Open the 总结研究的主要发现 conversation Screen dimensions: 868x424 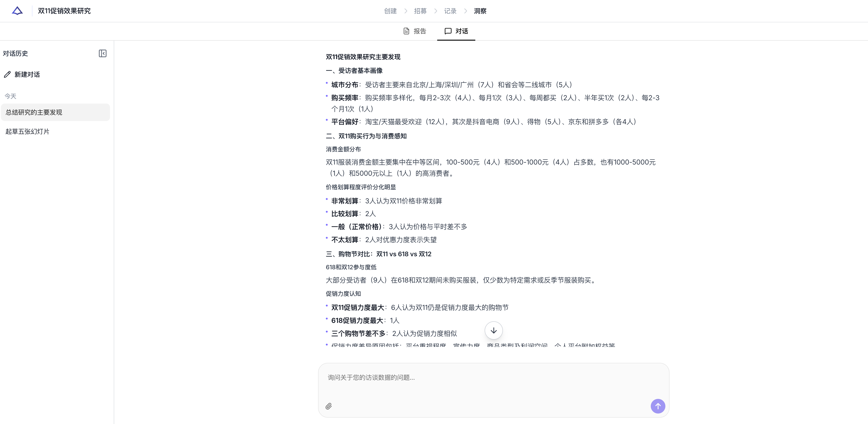click(56, 112)
